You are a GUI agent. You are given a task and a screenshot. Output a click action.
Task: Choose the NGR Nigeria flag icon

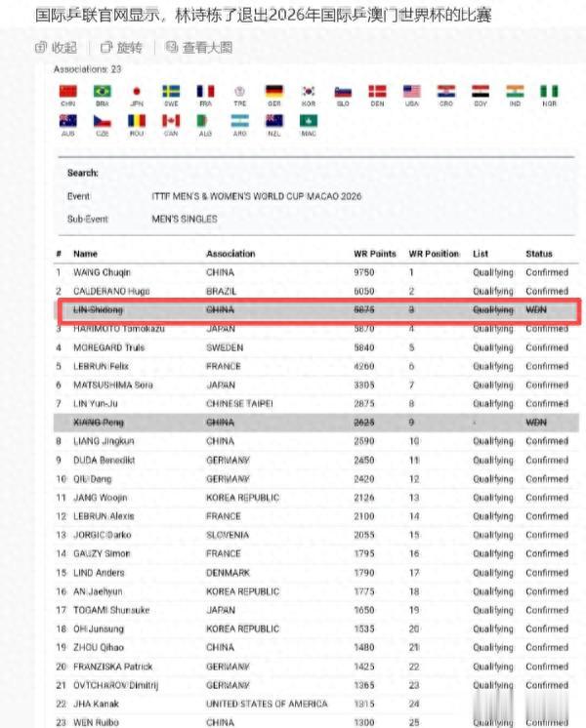pyautogui.click(x=550, y=92)
